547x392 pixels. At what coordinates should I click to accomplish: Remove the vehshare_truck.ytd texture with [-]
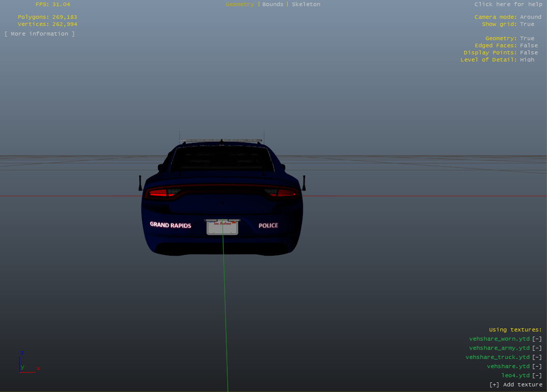537,357
